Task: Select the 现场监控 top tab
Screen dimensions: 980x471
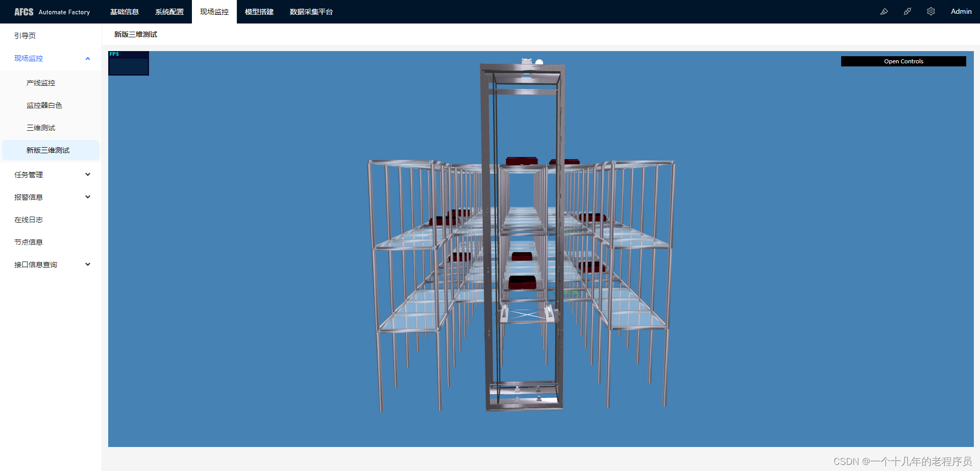Action: click(214, 12)
